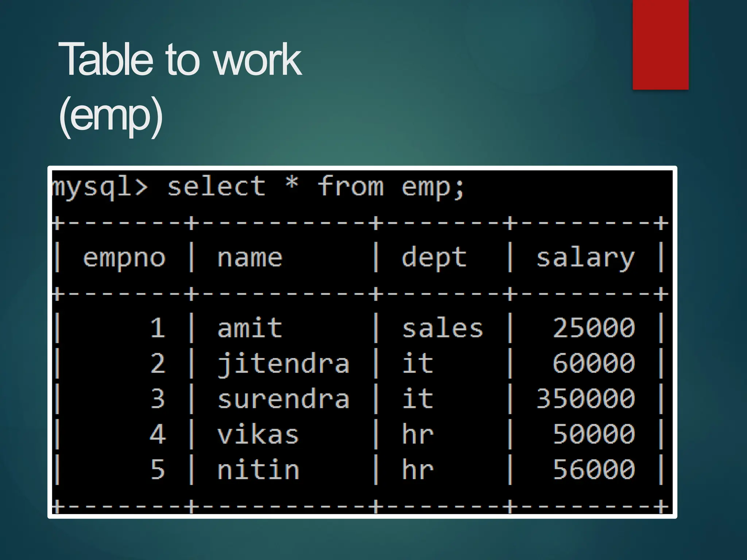Click the 'it' dept in surendra's row
This screenshot has width=747, height=560.
418,398
